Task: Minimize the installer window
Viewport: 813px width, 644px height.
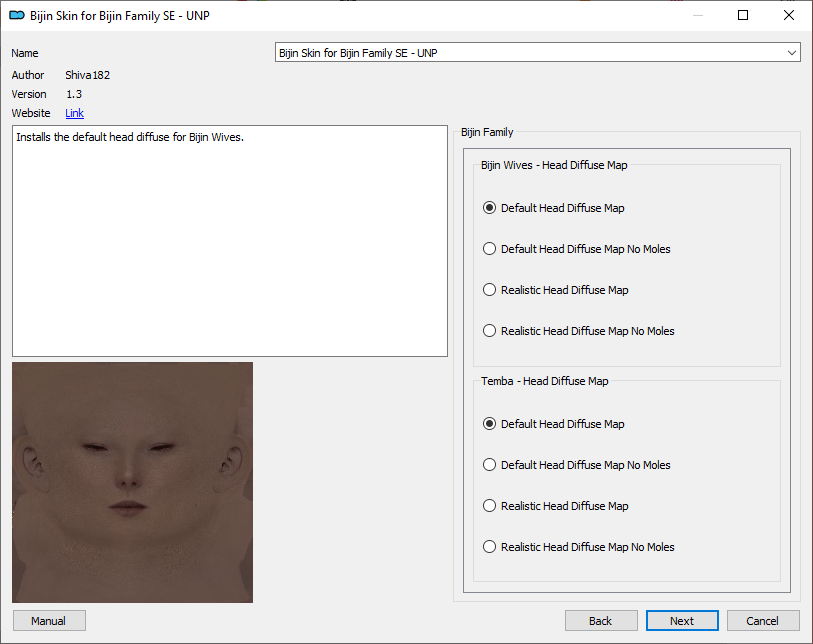Action: (698, 15)
